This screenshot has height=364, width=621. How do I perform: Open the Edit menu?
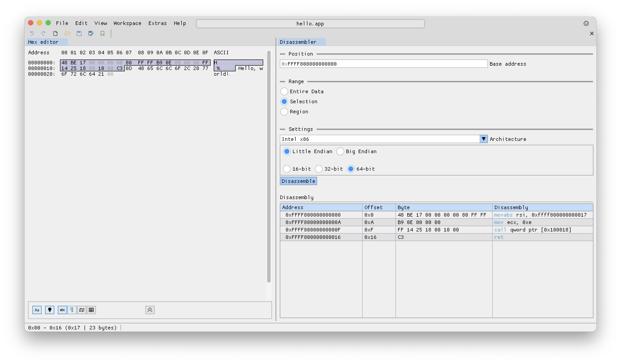point(81,23)
